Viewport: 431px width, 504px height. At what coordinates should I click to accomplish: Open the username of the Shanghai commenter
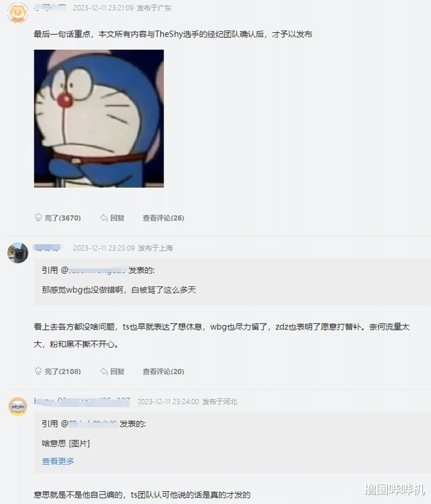[47, 248]
